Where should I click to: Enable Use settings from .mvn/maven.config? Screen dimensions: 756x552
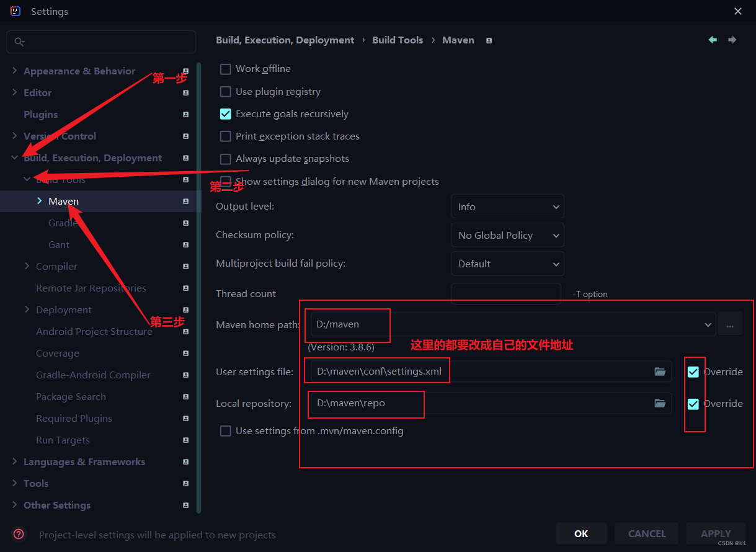(226, 431)
